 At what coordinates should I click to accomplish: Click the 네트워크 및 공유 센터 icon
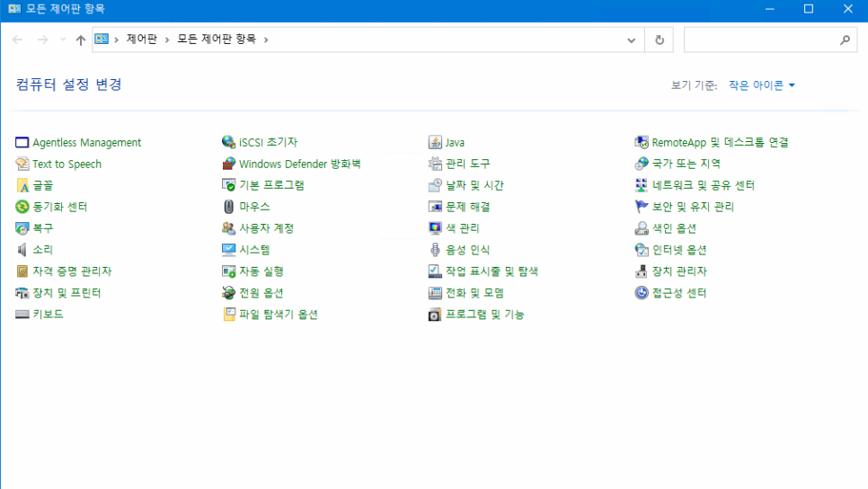[642, 185]
